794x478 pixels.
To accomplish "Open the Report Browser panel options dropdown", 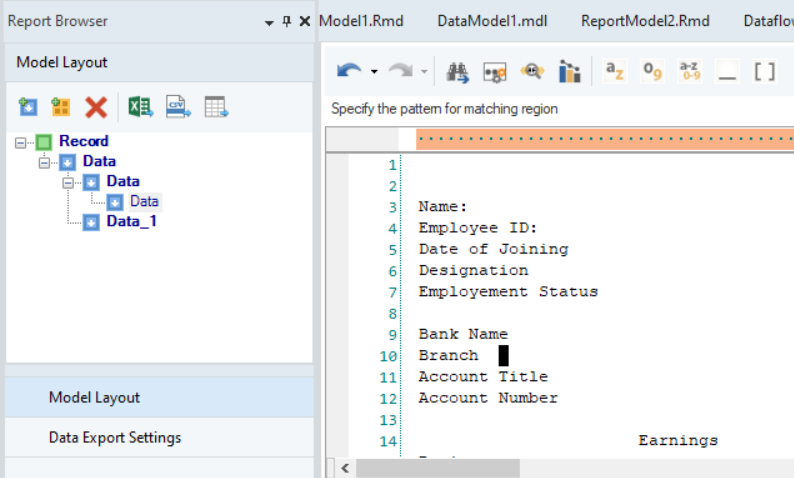I will (x=269, y=22).
